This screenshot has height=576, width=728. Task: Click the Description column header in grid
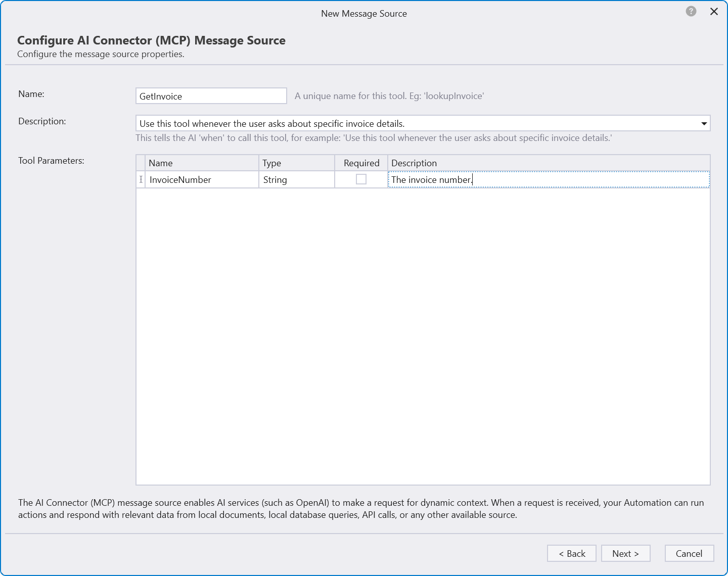point(549,163)
